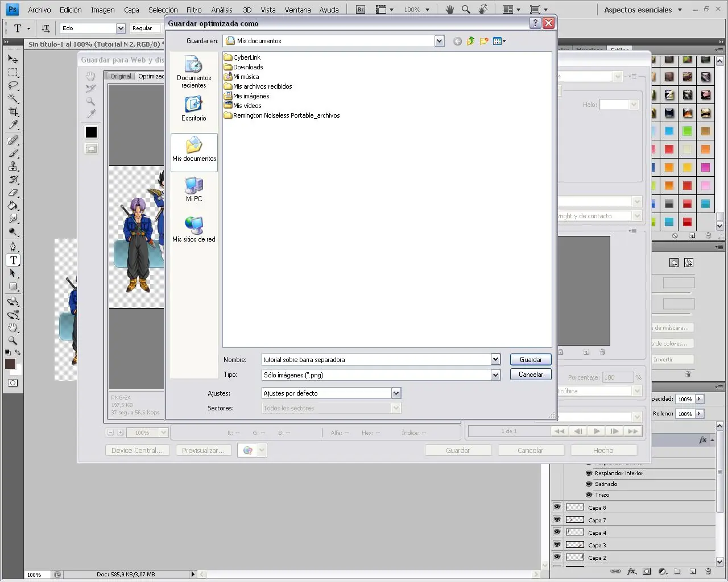
Task: Select the Brush tool
Action: (x=13, y=153)
